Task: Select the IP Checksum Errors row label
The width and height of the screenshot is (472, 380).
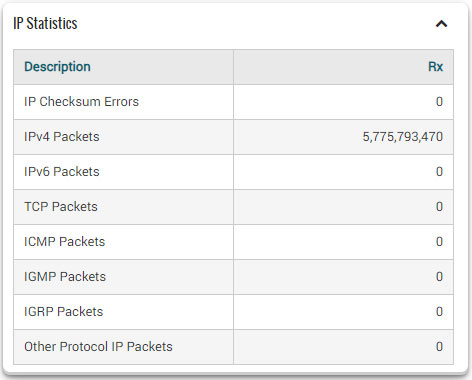Action: (81, 102)
